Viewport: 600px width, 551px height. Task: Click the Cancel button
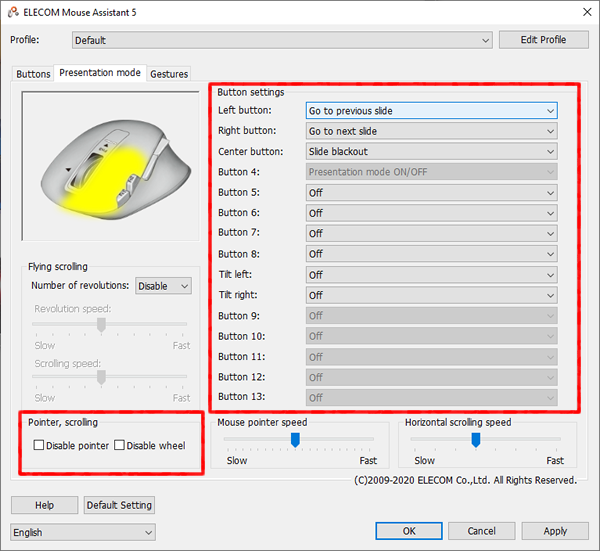click(x=481, y=531)
